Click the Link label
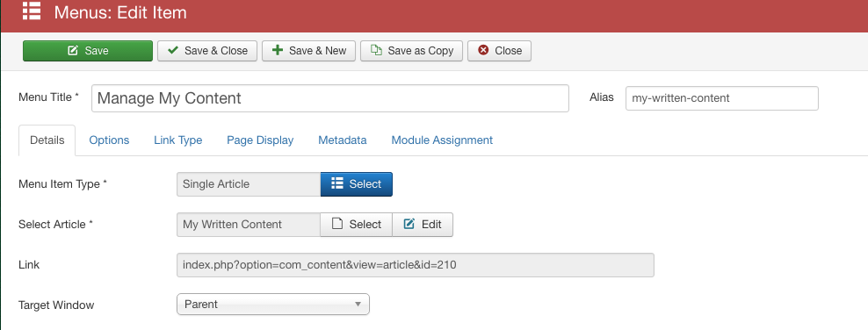The image size is (868, 330). [x=29, y=265]
